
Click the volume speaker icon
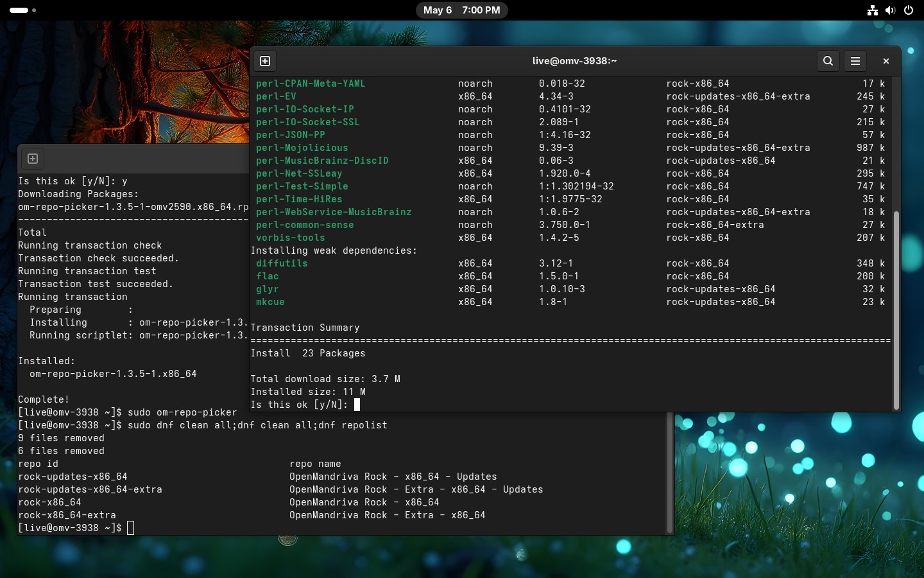click(890, 10)
